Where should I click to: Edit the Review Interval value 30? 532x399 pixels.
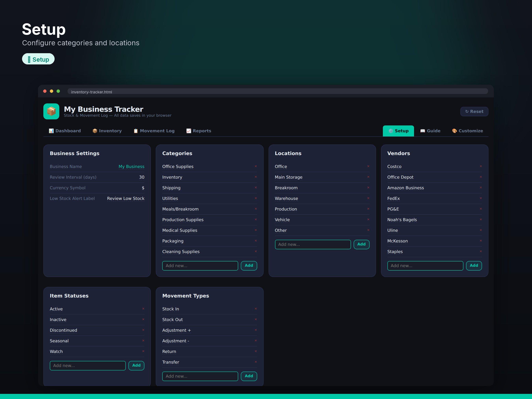[142, 177]
